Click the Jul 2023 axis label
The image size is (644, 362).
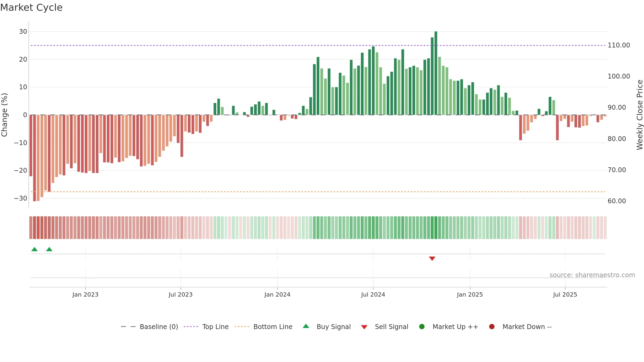pyautogui.click(x=181, y=295)
